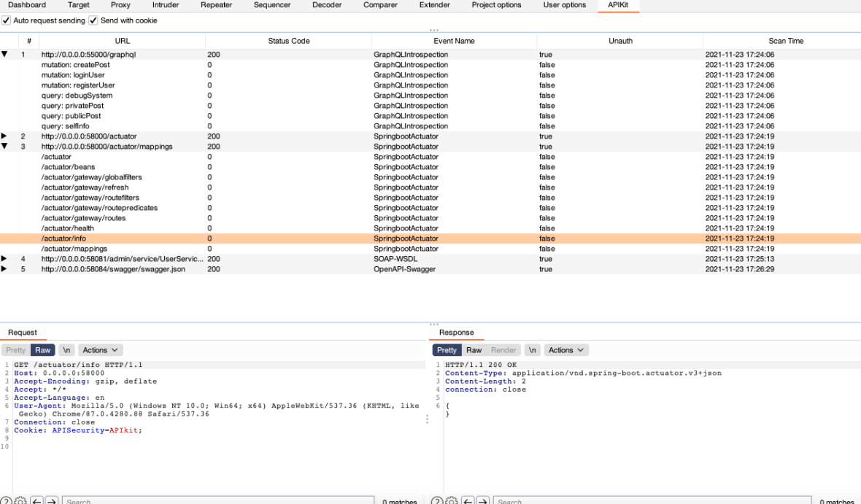Sort table by URL column header

point(123,41)
